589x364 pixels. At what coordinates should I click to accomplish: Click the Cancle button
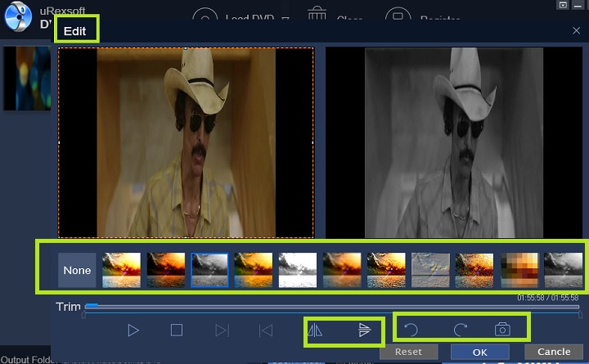pos(554,352)
